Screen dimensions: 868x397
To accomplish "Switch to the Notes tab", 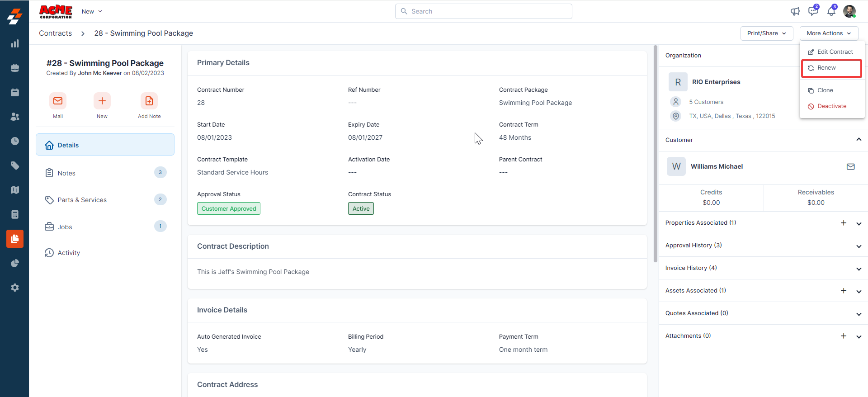I will 66,173.
